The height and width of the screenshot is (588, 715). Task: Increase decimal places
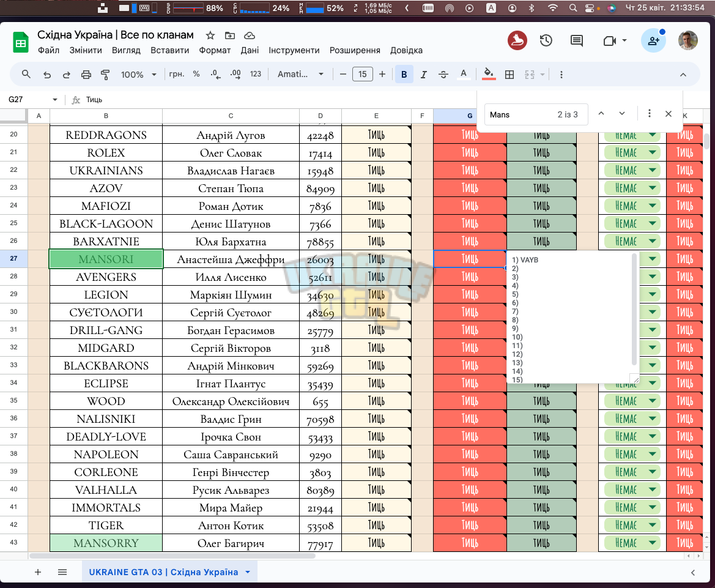click(235, 75)
